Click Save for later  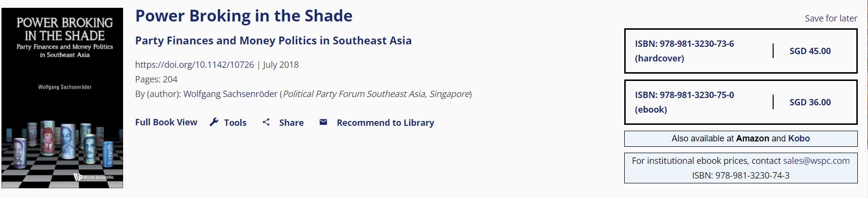pos(831,19)
